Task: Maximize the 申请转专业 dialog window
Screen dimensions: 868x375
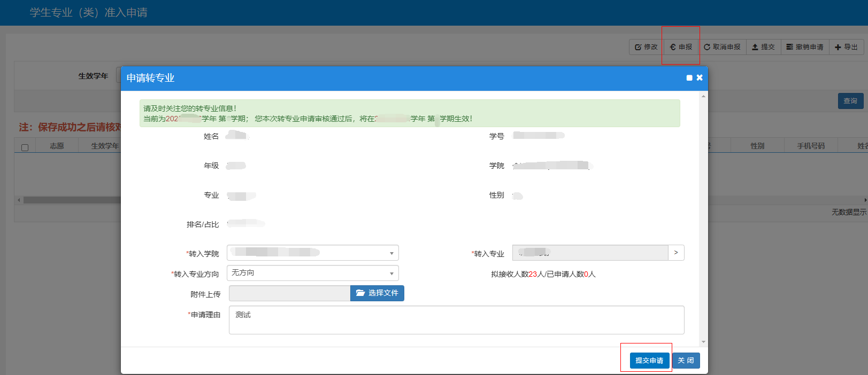Action: click(689, 78)
